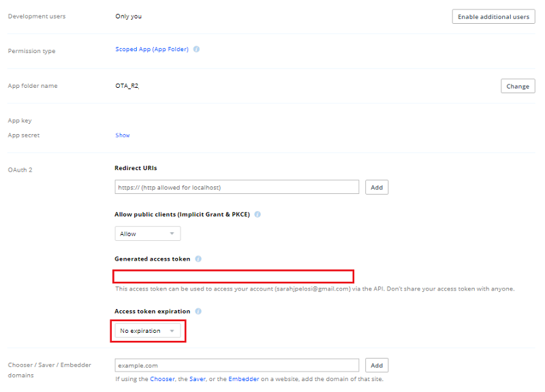Add the redirect URI with Add button
The image size is (545, 392).
tap(377, 187)
